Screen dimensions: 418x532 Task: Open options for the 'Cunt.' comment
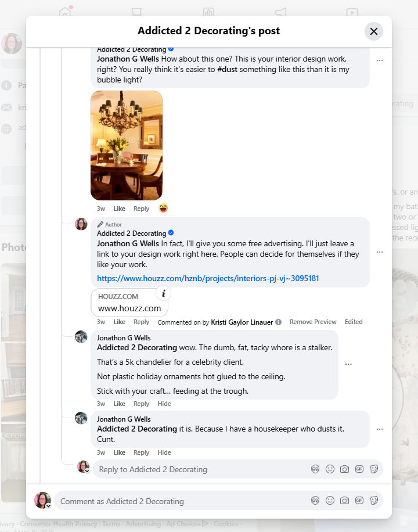click(380, 429)
